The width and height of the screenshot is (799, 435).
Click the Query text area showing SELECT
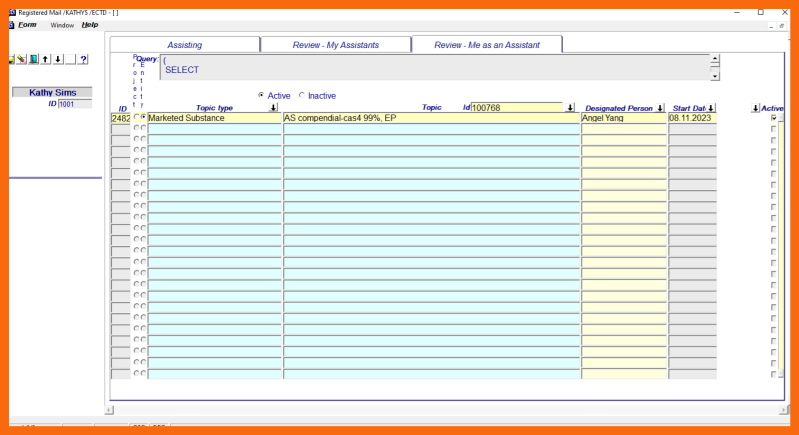(435, 67)
